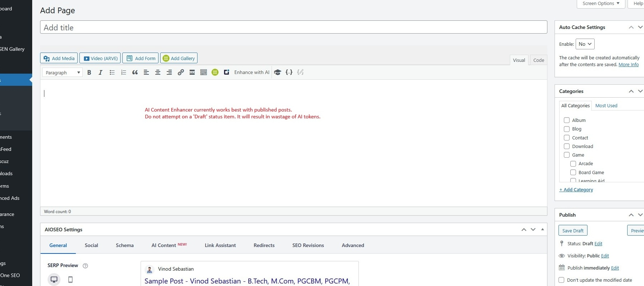Tick the Download category

[567, 146]
